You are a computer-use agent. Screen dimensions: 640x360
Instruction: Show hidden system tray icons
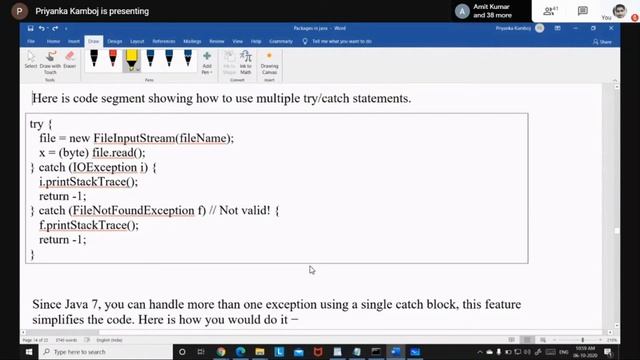pyautogui.click(x=480, y=352)
